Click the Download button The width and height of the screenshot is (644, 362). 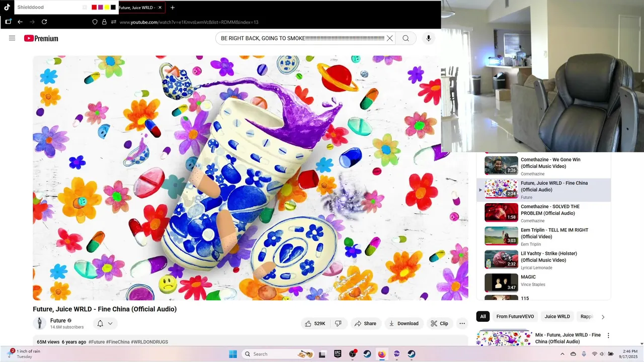pyautogui.click(x=404, y=323)
